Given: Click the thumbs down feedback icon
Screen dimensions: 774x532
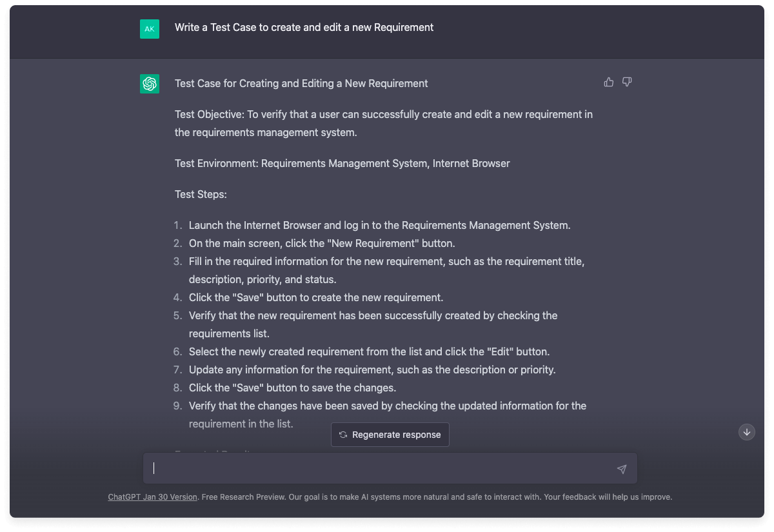Looking at the screenshot, I should click(x=627, y=83).
